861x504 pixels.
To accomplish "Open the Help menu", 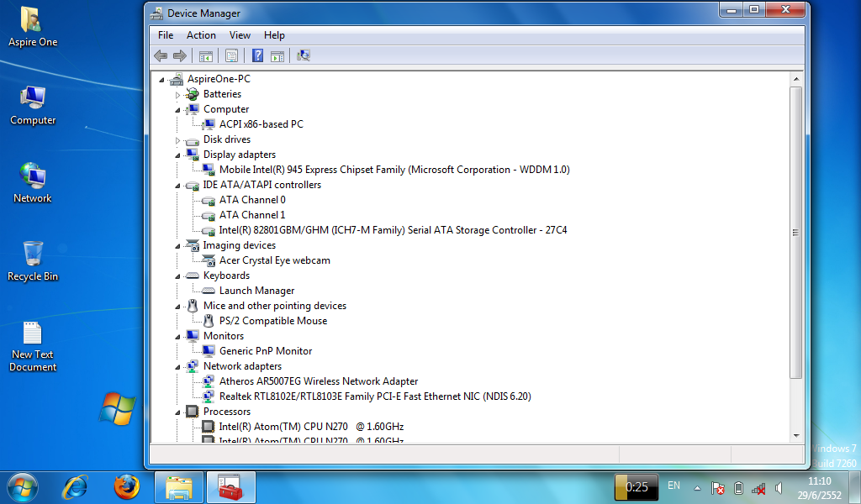I will tap(274, 35).
